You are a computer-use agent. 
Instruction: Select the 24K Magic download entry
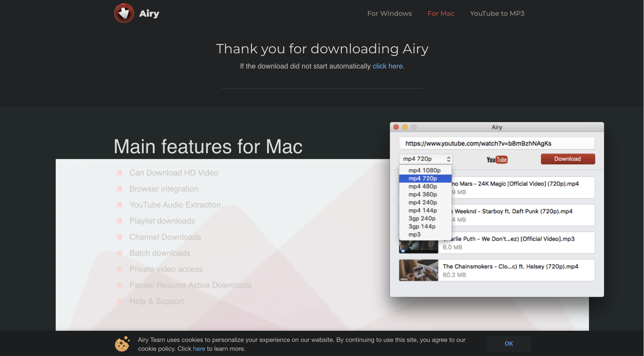tap(523, 188)
